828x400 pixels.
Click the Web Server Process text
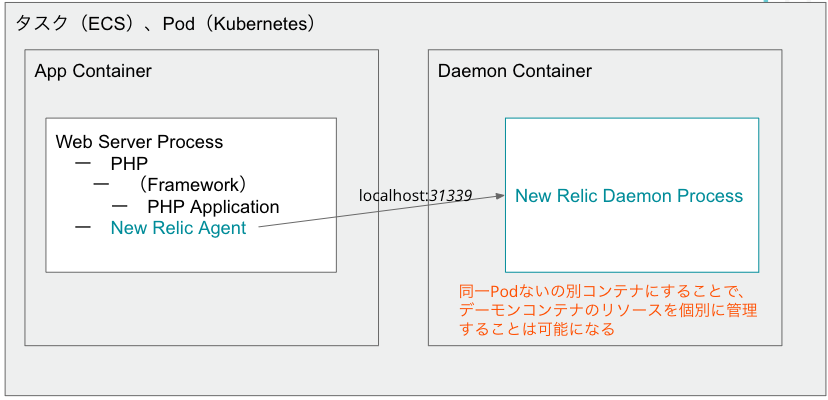click(x=139, y=142)
